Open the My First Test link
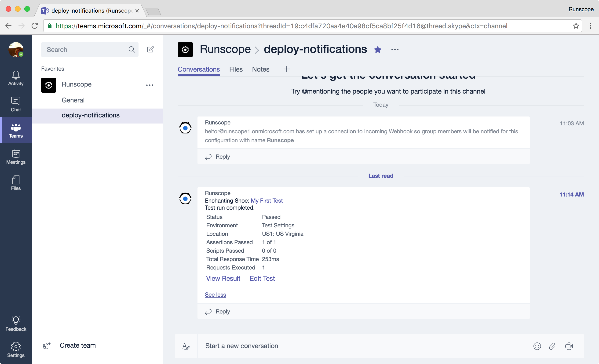Viewport: 599px width, 364px height. 267,200
